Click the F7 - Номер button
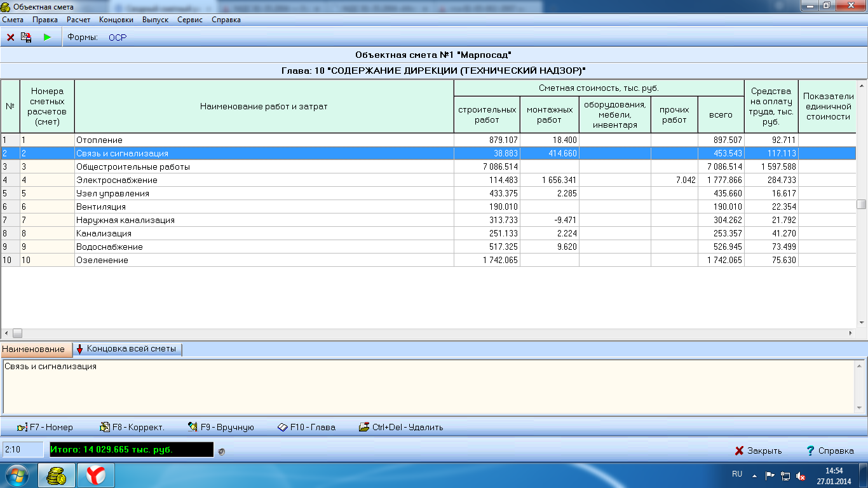 click(x=45, y=427)
